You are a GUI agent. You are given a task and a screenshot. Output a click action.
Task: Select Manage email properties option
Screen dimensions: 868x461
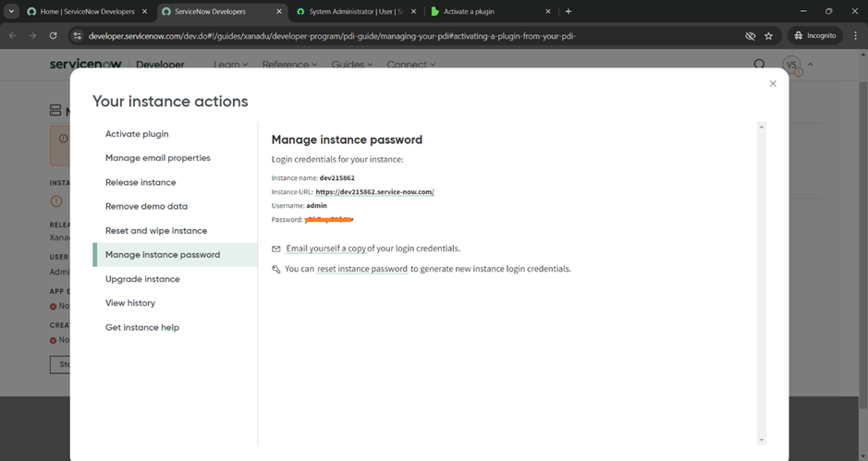pos(158,158)
